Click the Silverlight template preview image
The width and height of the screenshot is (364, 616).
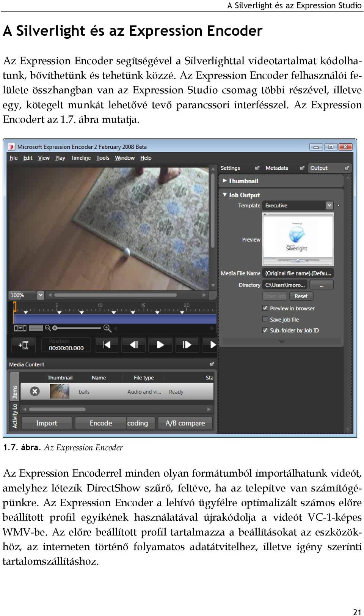(298, 239)
